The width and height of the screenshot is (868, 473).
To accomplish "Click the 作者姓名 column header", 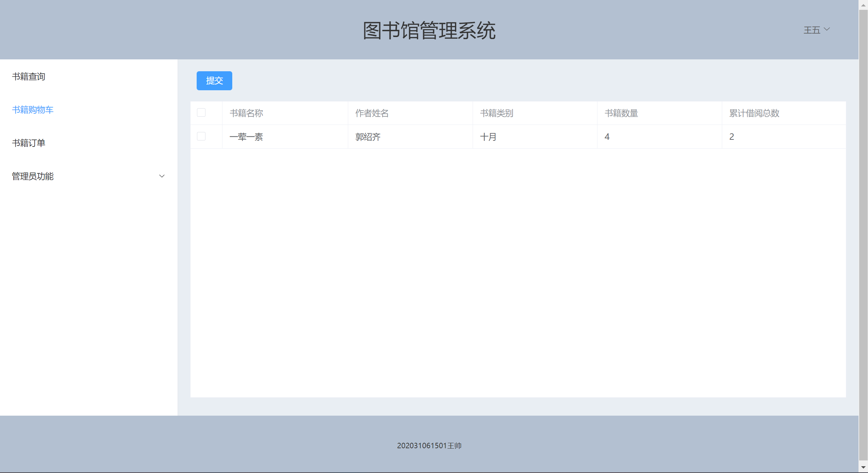I will [x=372, y=113].
